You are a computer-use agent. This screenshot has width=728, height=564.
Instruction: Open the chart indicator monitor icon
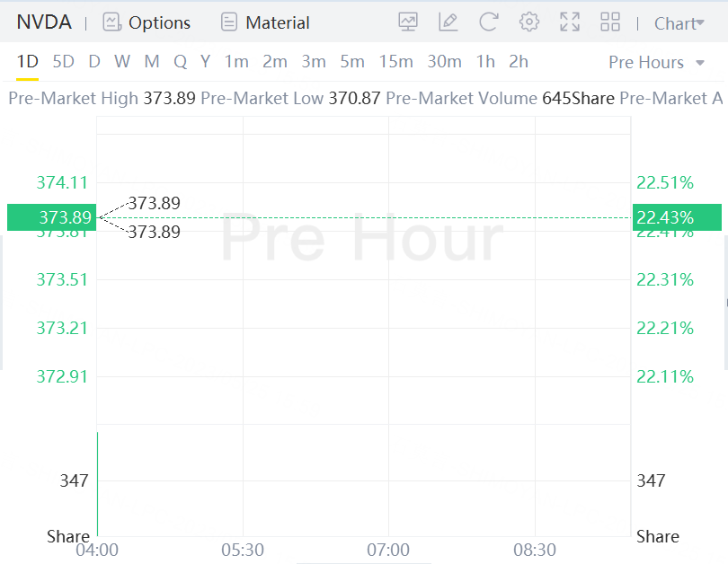(x=408, y=22)
